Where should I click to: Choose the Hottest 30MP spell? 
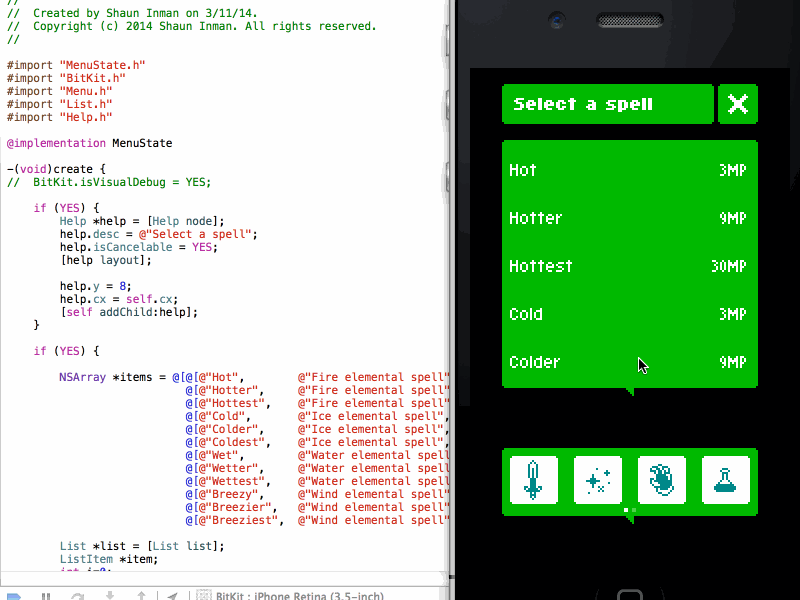tap(629, 266)
